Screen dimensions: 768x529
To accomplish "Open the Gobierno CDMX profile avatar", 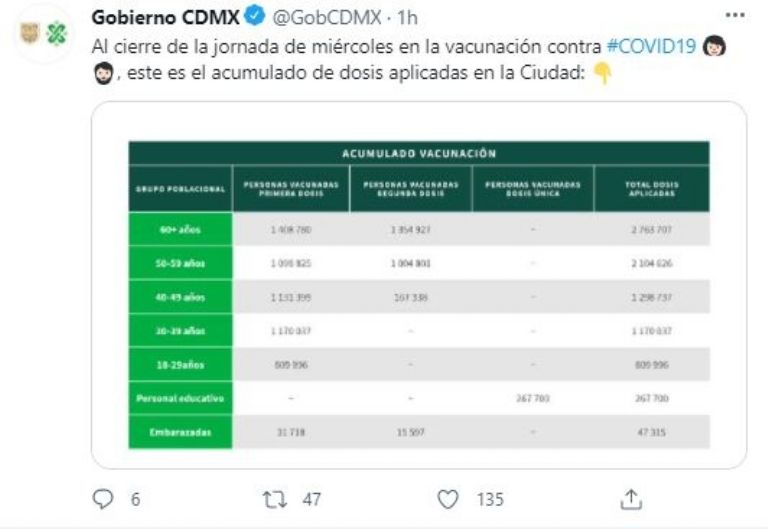I will pyautogui.click(x=43, y=33).
